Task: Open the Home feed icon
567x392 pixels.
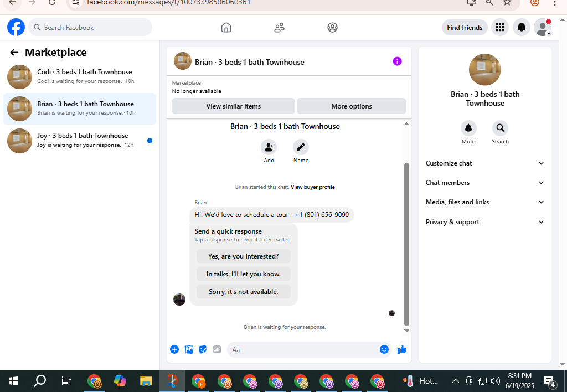Action: tap(226, 28)
